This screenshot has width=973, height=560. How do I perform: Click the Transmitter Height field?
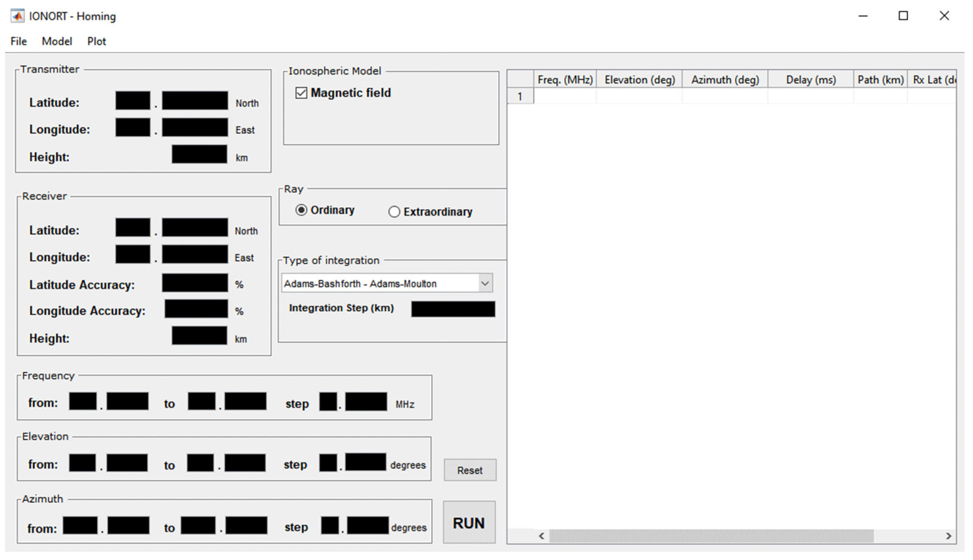pos(199,154)
